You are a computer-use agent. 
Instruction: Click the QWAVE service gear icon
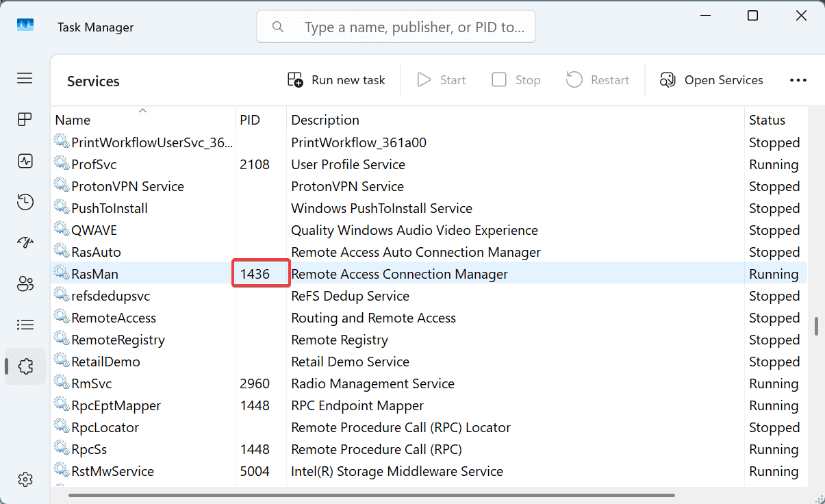[x=62, y=229]
